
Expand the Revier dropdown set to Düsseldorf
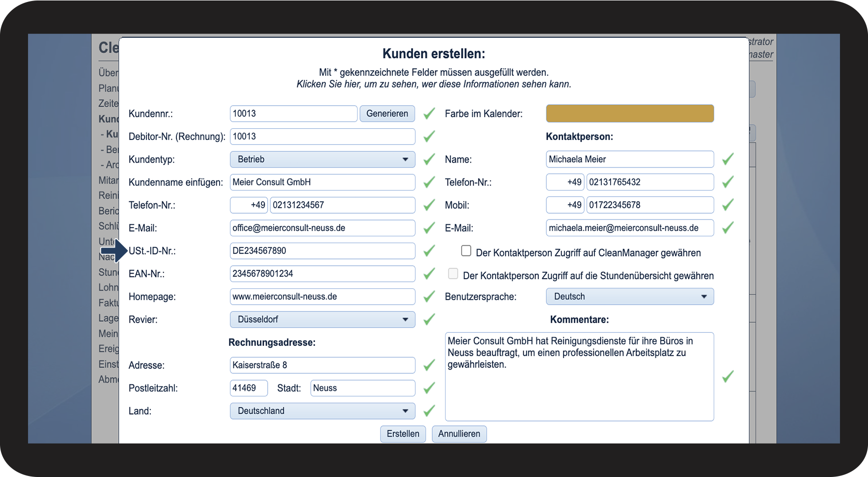(x=322, y=319)
